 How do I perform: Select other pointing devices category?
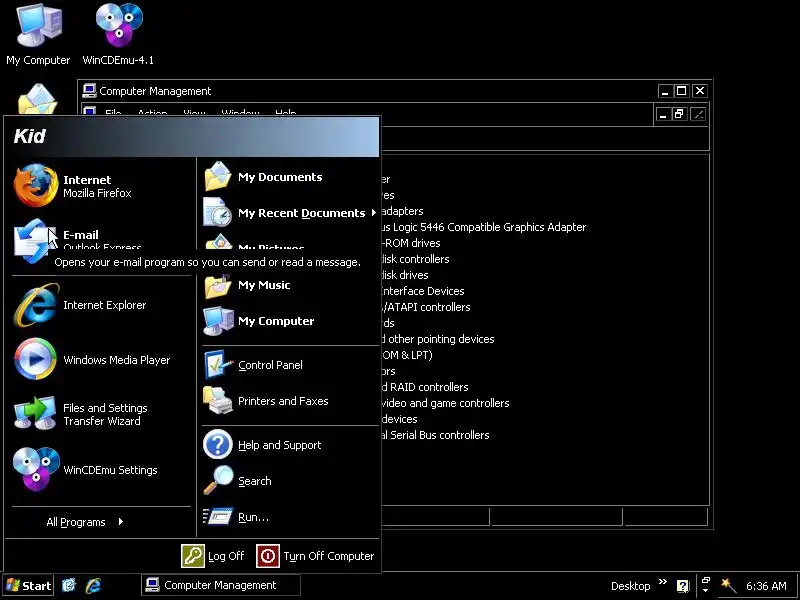coord(438,339)
